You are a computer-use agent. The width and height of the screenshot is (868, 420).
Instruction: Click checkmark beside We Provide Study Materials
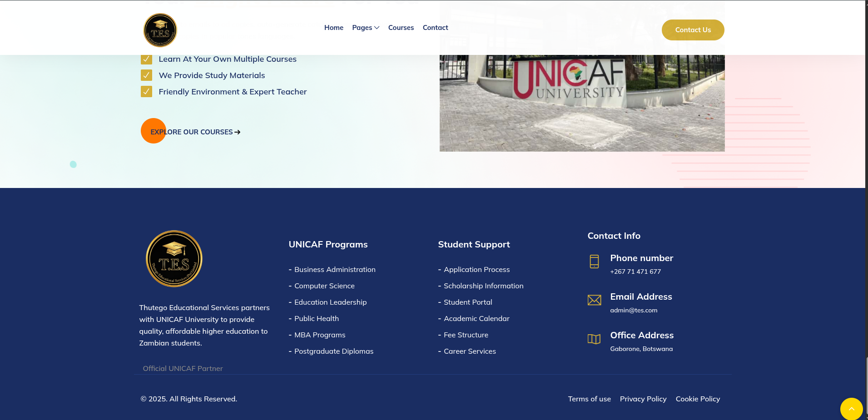point(146,75)
